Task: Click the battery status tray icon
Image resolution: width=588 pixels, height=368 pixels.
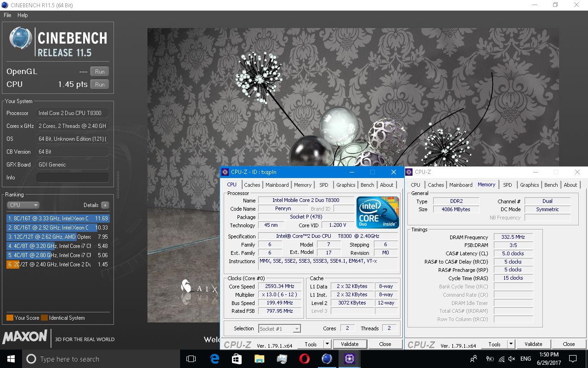Action: click(490, 359)
